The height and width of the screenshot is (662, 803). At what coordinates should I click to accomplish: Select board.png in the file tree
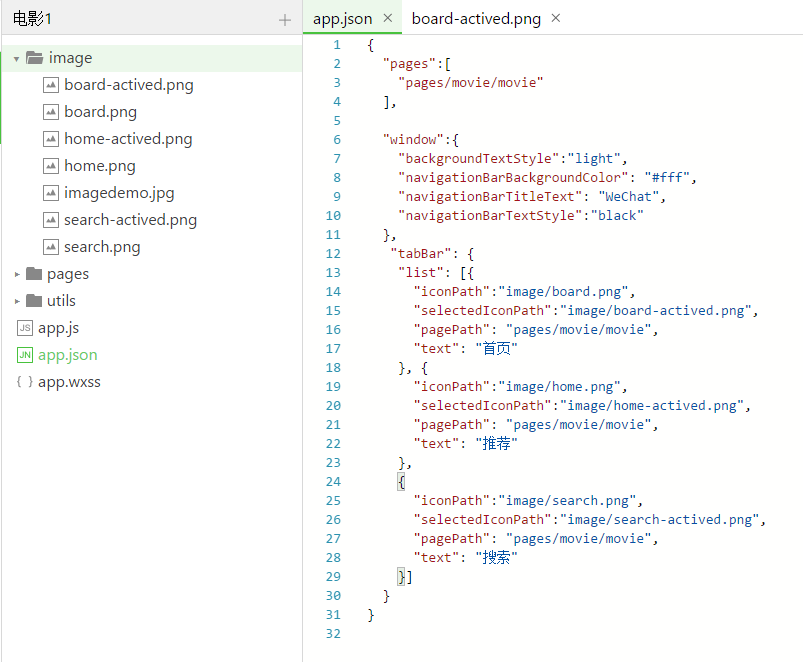[100, 112]
